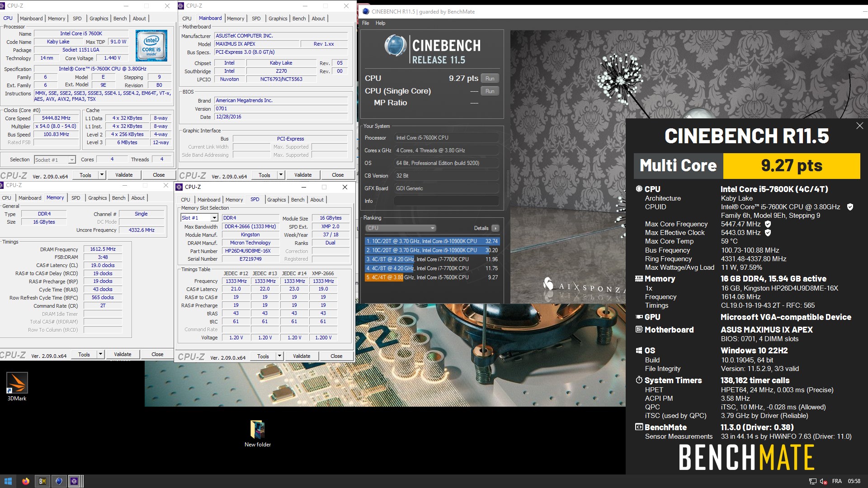The height and width of the screenshot is (488, 868).
Task: Click the CPU chip icon in BenchMate panel
Action: pos(639,189)
